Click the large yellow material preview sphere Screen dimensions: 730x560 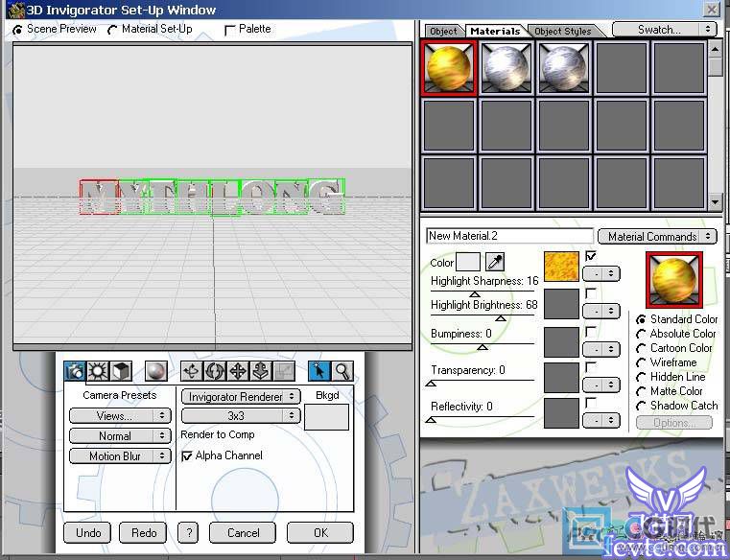[x=674, y=280]
